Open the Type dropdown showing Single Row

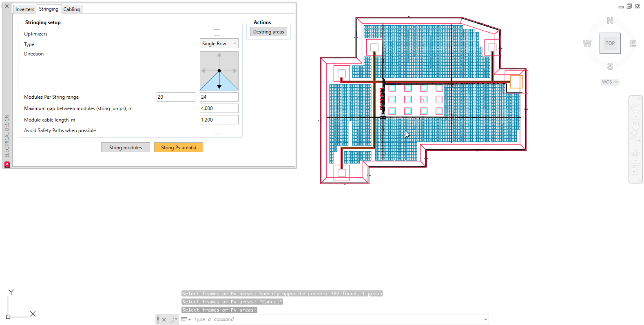pos(219,43)
